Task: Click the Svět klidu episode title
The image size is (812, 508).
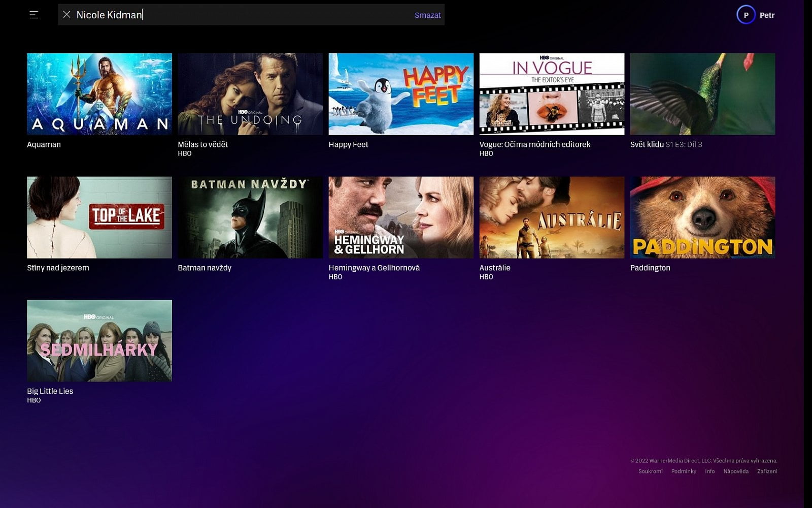Action: click(666, 144)
